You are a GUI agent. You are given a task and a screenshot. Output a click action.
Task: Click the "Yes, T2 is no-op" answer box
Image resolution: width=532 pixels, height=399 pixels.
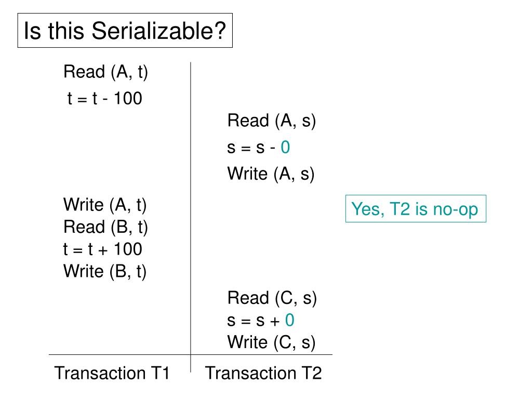(x=416, y=209)
